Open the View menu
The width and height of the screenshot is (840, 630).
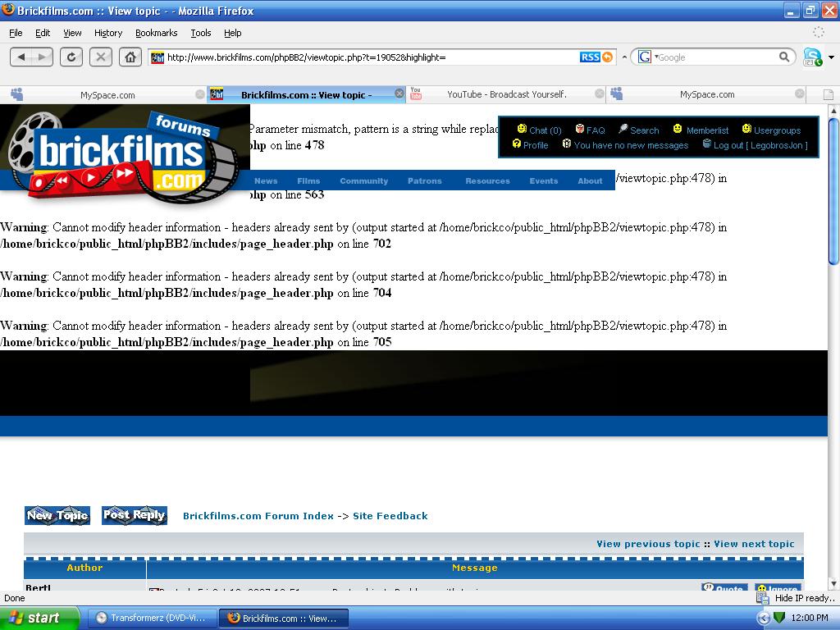[72, 33]
